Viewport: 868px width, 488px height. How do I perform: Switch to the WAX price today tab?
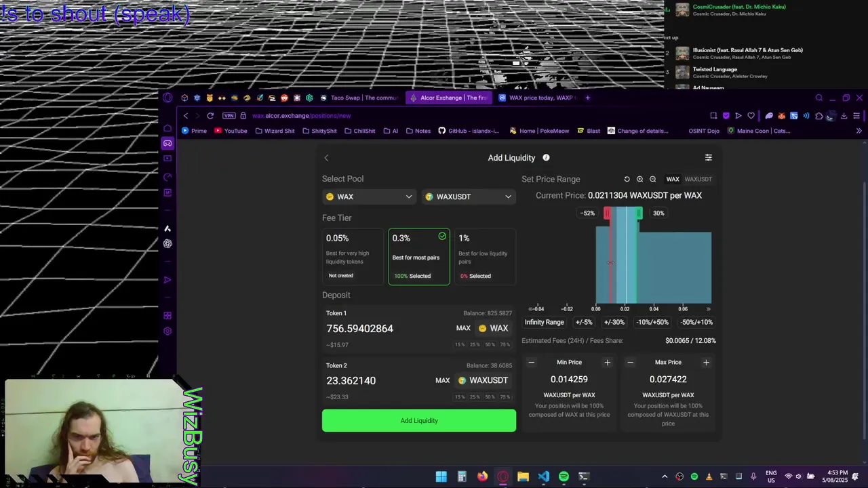click(537, 98)
